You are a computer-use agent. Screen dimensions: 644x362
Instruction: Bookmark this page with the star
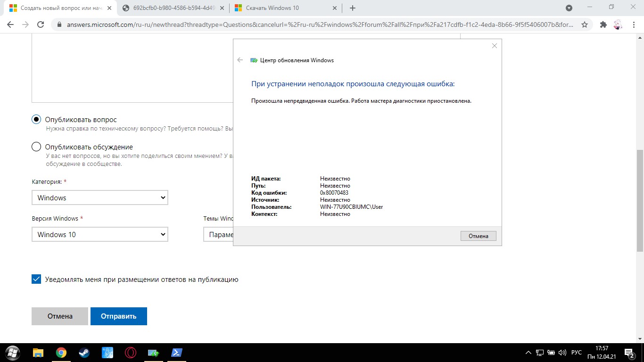pos(585,25)
